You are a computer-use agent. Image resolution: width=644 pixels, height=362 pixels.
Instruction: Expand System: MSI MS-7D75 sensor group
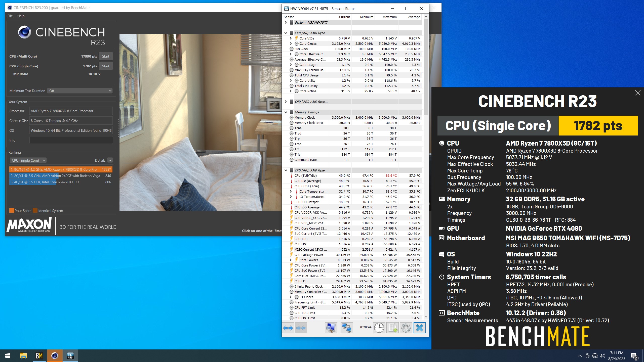(x=286, y=22)
